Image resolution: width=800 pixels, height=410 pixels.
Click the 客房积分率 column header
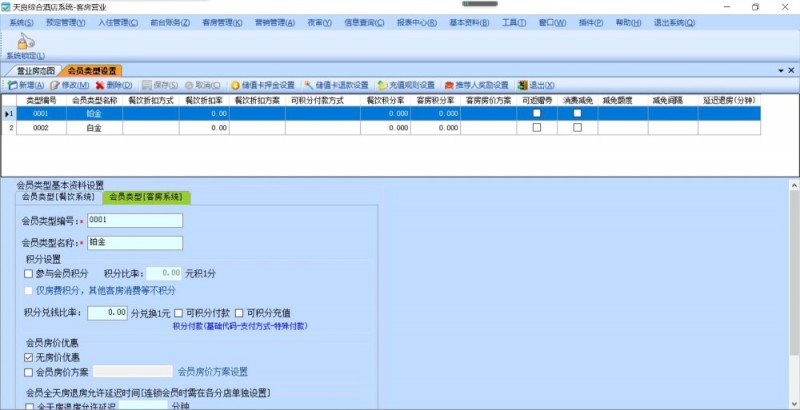tap(435, 100)
